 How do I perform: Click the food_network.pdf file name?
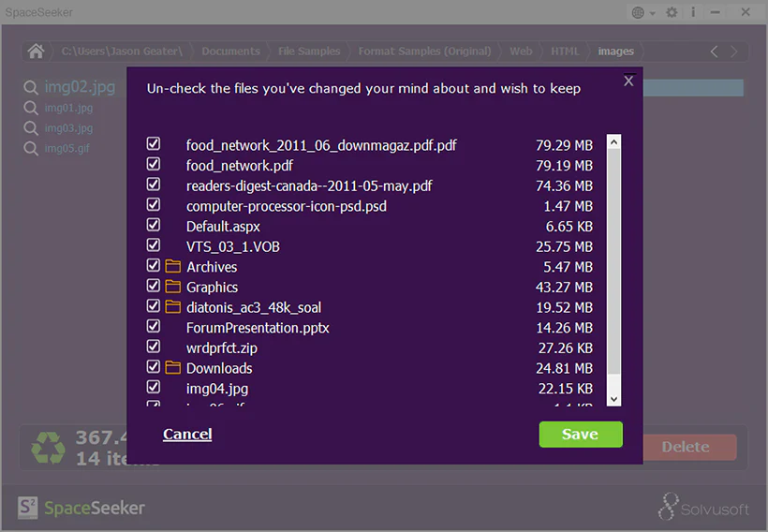(x=240, y=166)
